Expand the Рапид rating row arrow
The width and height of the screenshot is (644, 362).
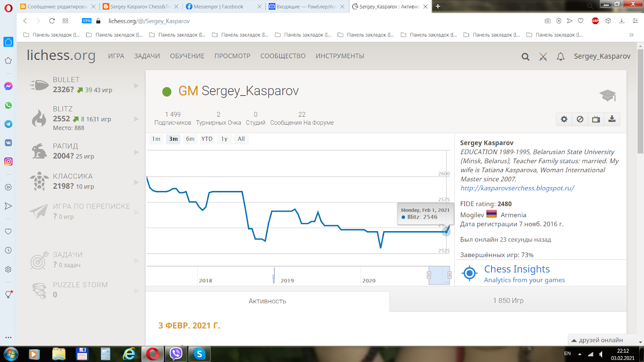click(x=136, y=152)
